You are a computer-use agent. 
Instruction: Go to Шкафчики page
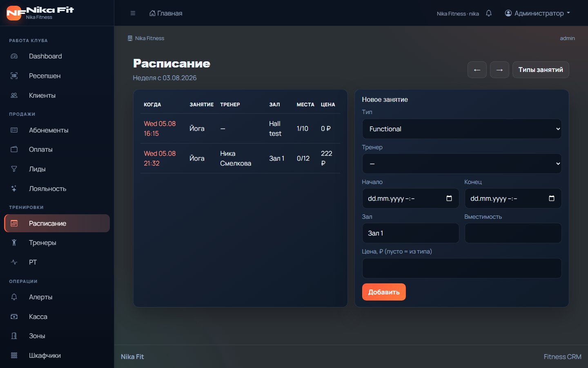(57, 355)
